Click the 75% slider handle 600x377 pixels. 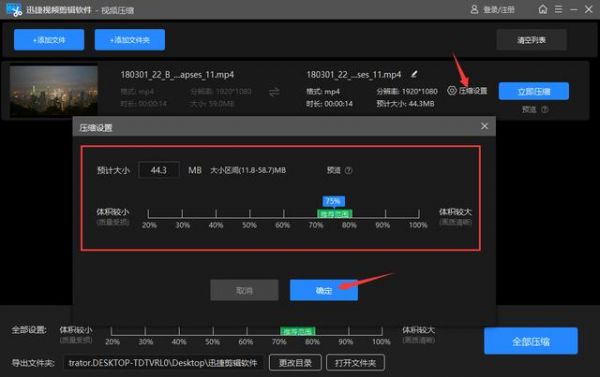(333, 201)
